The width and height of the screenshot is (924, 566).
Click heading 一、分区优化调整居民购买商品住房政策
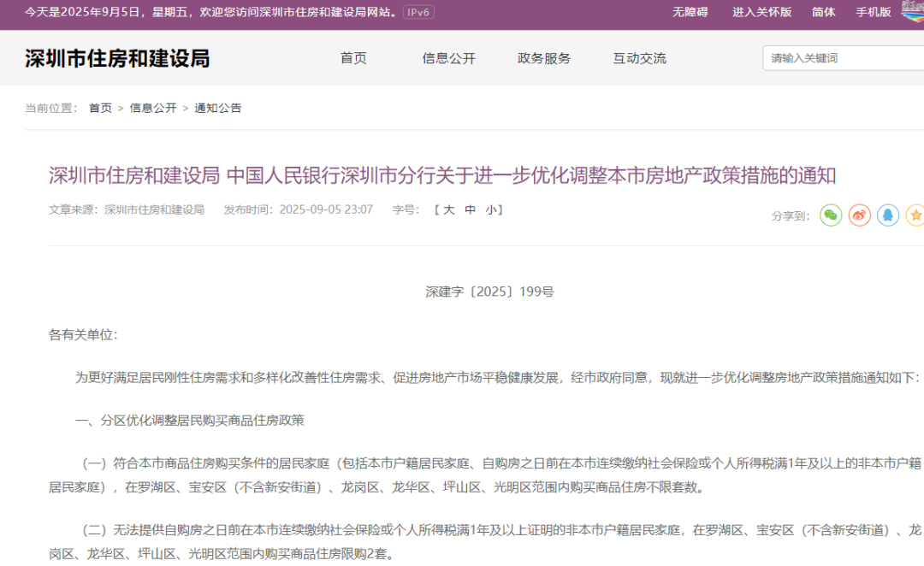pos(190,420)
